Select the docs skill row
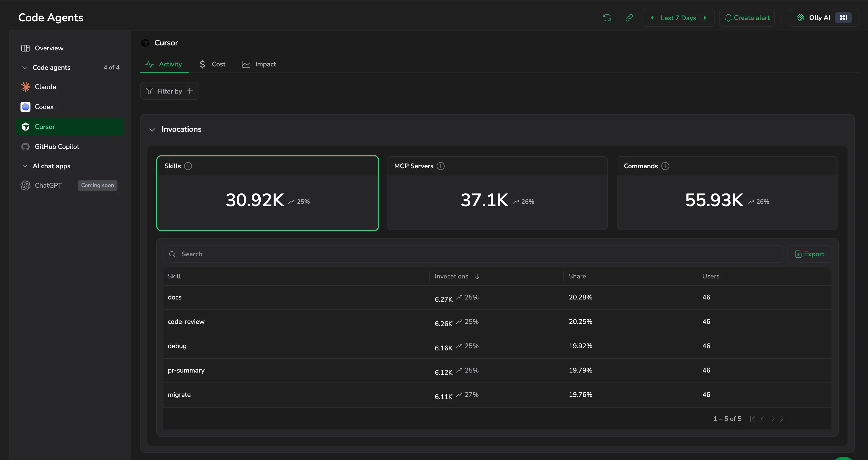The height and width of the screenshot is (460, 868). 497,297
